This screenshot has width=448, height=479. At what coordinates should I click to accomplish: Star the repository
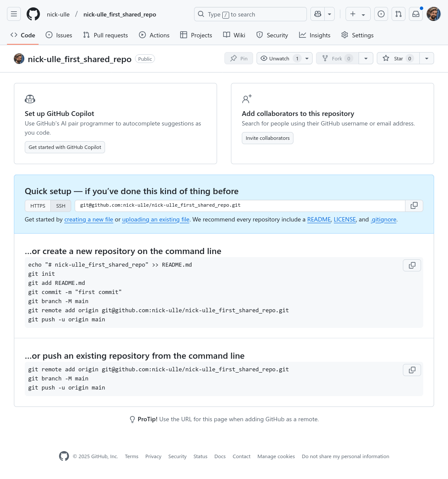pos(398,58)
